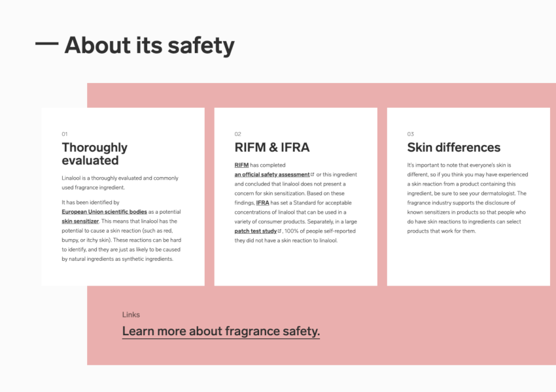Click the 'Links' label

pyautogui.click(x=131, y=315)
